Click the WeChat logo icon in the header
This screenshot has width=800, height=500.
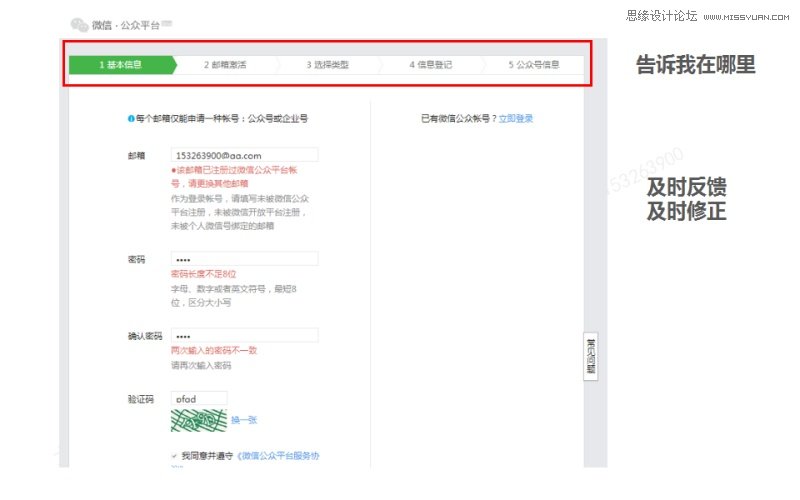pyautogui.click(x=80, y=24)
